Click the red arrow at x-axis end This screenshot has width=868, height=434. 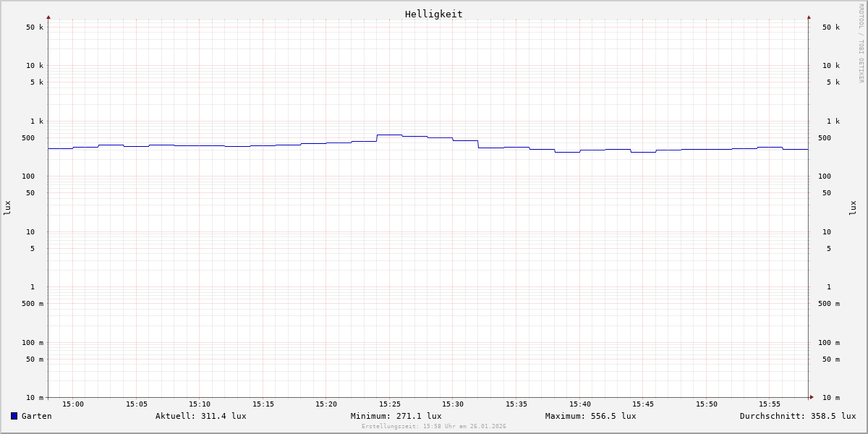tap(812, 397)
